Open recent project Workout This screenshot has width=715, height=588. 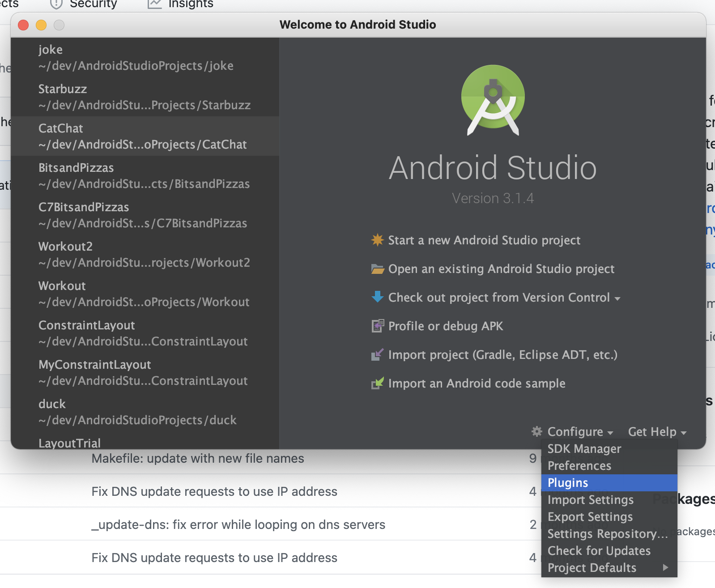[x=145, y=294]
